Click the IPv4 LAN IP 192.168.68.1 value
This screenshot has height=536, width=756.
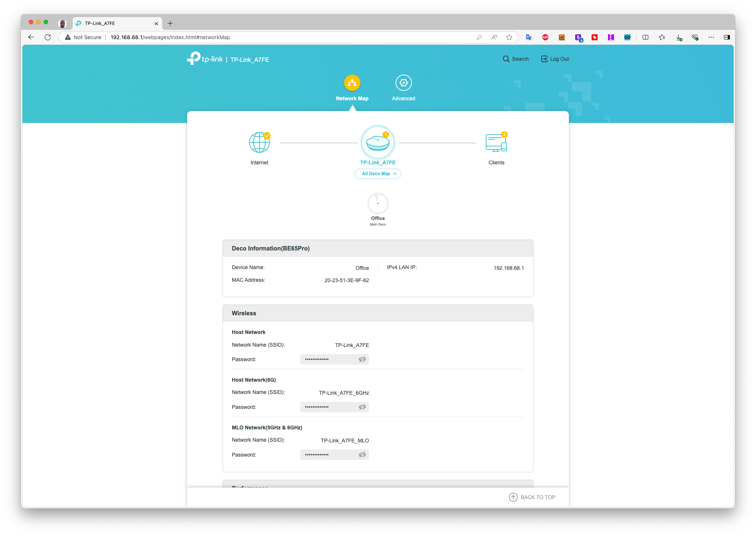[509, 268]
